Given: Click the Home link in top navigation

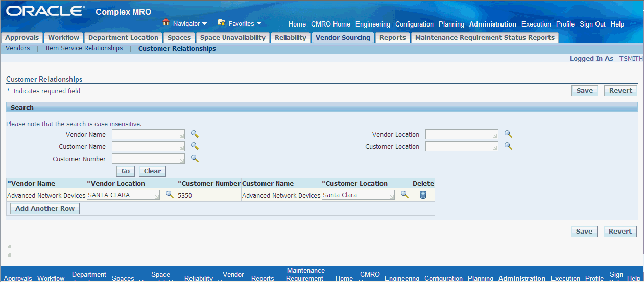Looking at the screenshot, I should pos(297,24).
